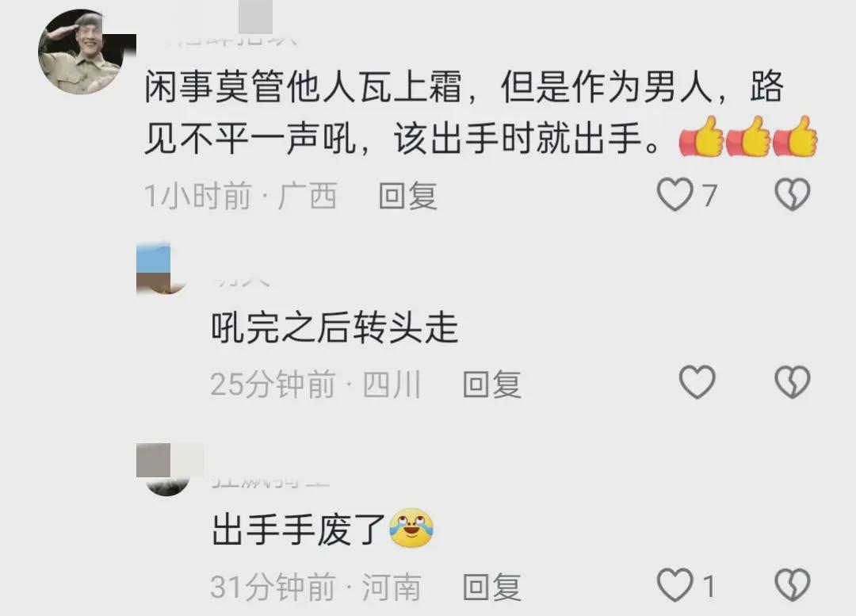Open Sichuan replier's blurred username
Viewport: 856px width, 616px height.
tap(241, 281)
